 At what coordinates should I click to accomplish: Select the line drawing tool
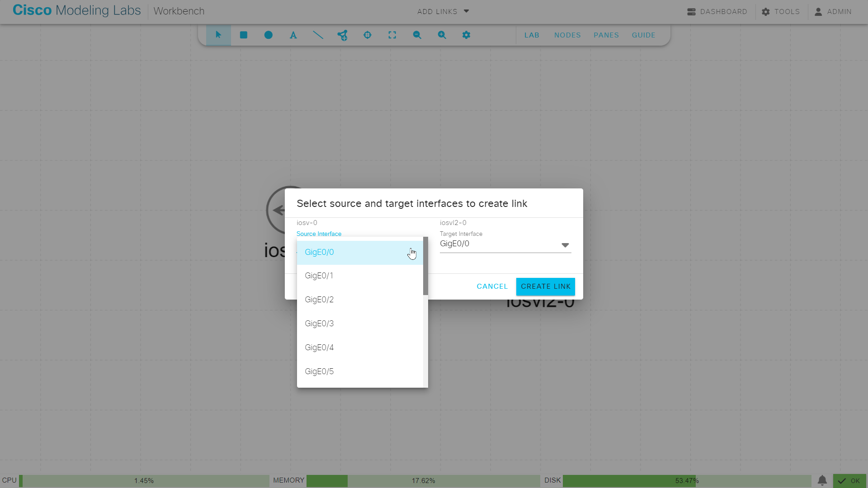(x=318, y=35)
